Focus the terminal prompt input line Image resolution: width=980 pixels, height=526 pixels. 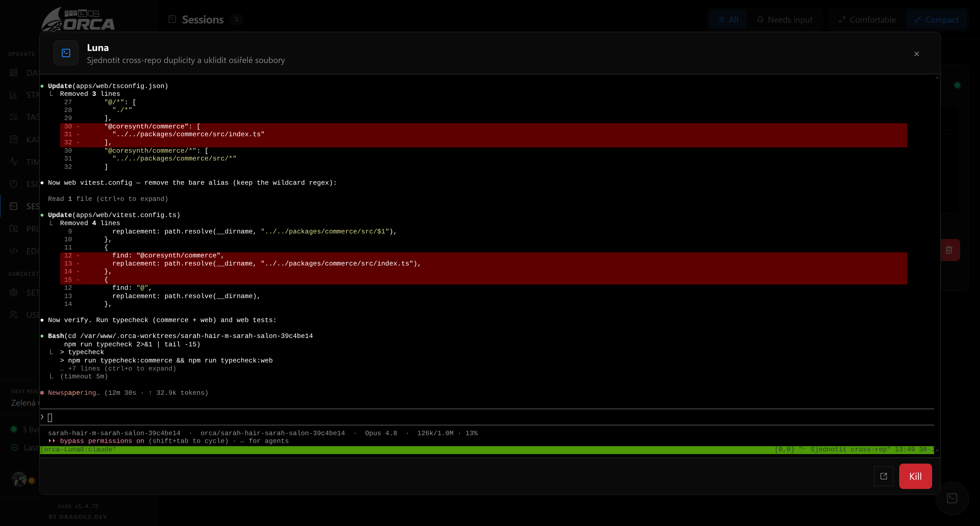pos(487,417)
